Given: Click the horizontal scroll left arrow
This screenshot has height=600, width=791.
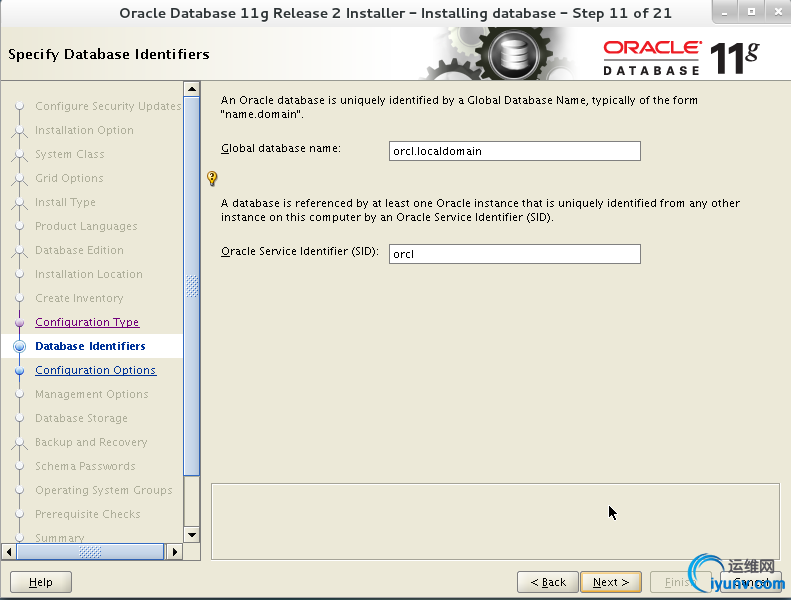Looking at the screenshot, I should pos(9,552).
